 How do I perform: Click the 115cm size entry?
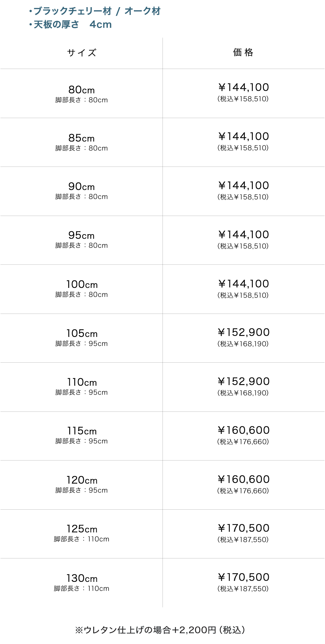(x=82, y=431)
